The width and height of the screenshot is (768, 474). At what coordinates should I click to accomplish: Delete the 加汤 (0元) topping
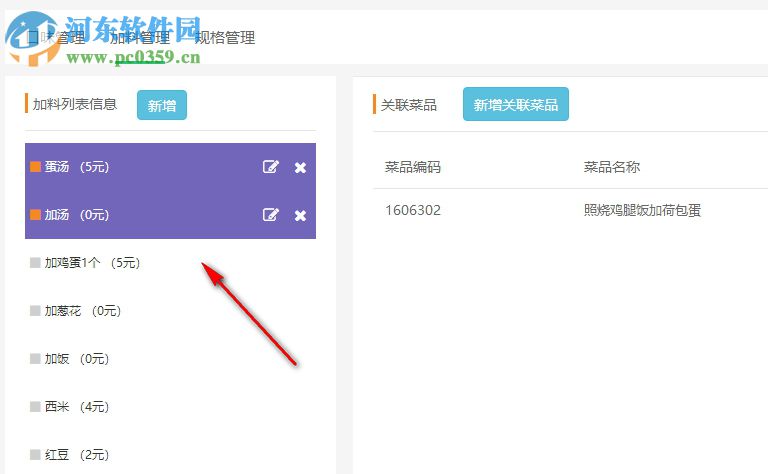pos(300,215)
